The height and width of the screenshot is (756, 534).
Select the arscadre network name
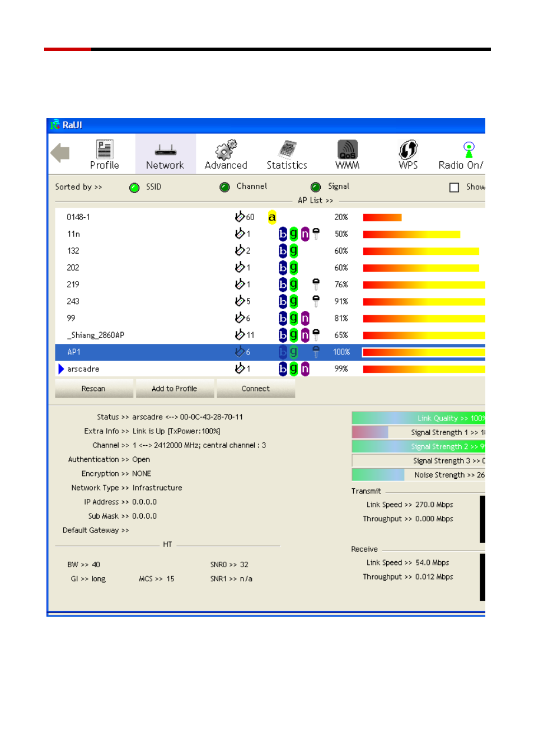83,369
